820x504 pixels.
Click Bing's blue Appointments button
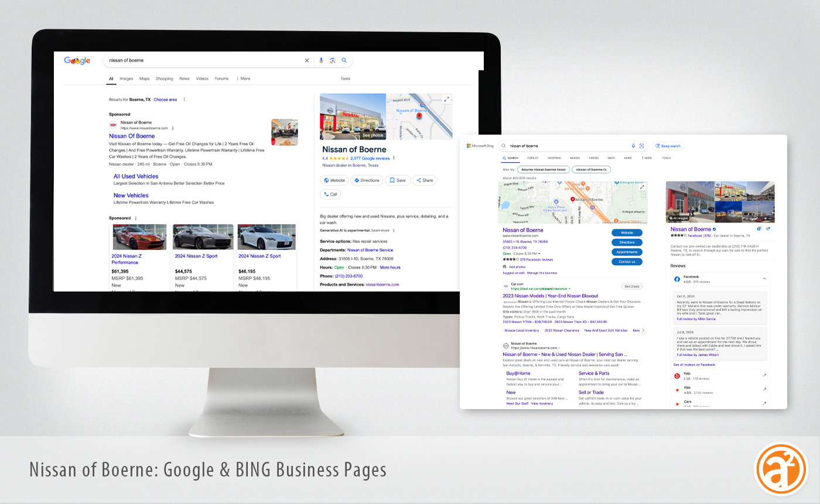pos(627,252)
